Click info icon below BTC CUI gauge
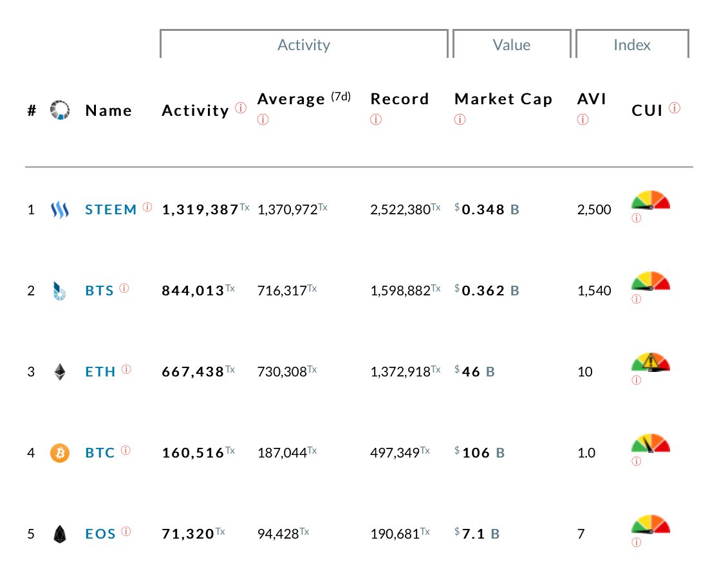728x565 pixels. pos(636,461)
